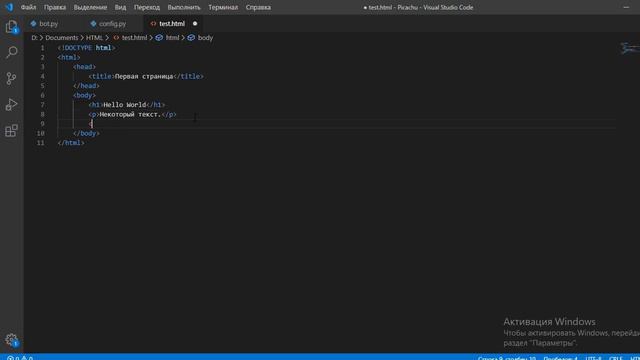Select the test.html editor tab
640x360 pixels.
point(171,24)
